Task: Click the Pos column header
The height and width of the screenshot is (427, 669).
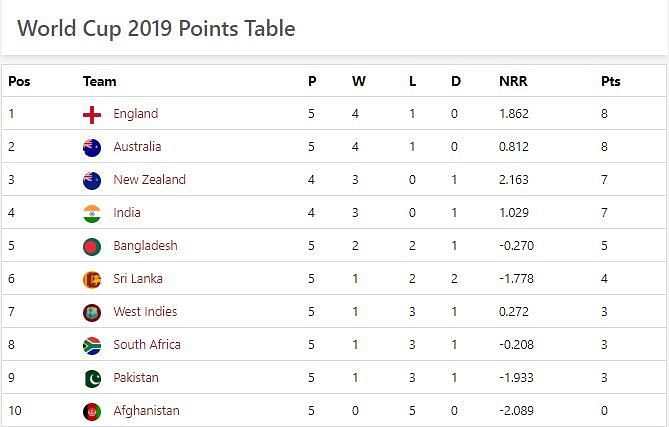Action: tap(19, 81)
